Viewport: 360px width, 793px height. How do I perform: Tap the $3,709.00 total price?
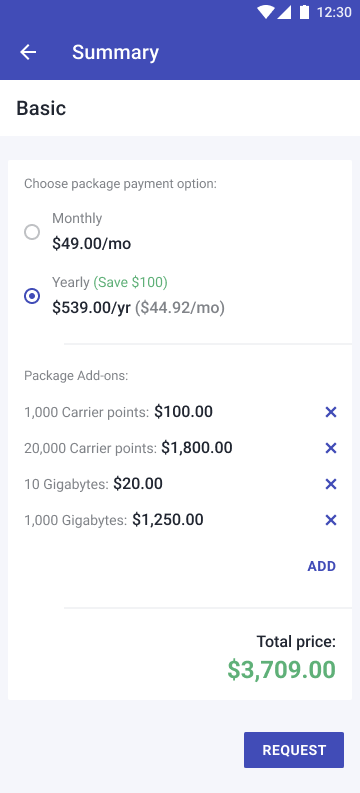[282, 670]
